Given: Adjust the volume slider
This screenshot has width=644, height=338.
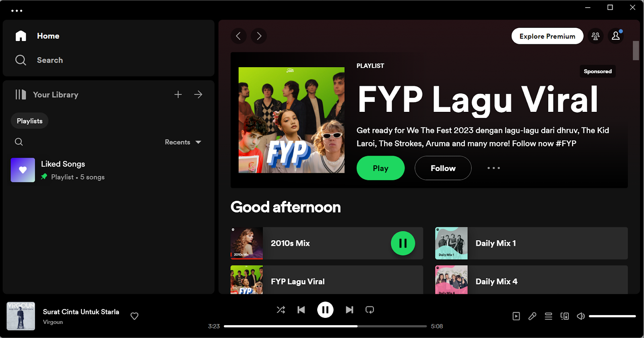Looking at the screenshot, I should pos(612,316).
